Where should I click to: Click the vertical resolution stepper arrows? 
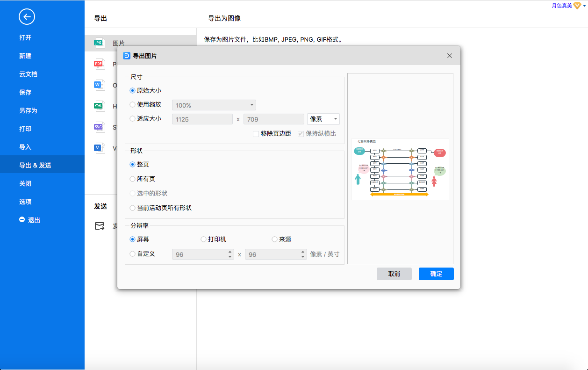click(x=303, y=254)
